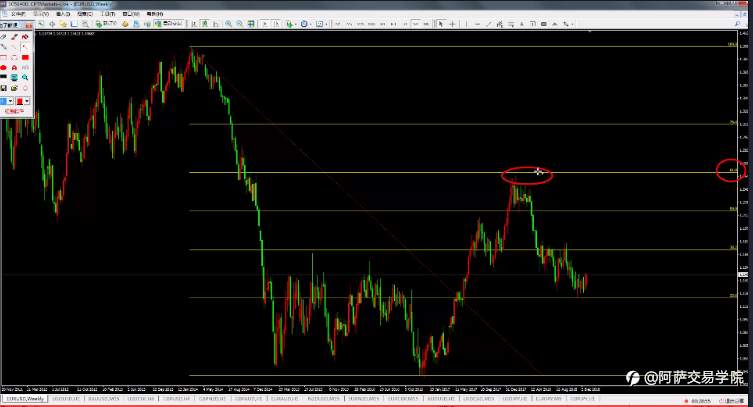Click the blue color swatch in palette
Screen dimensions: 753x407
point(3,101)
